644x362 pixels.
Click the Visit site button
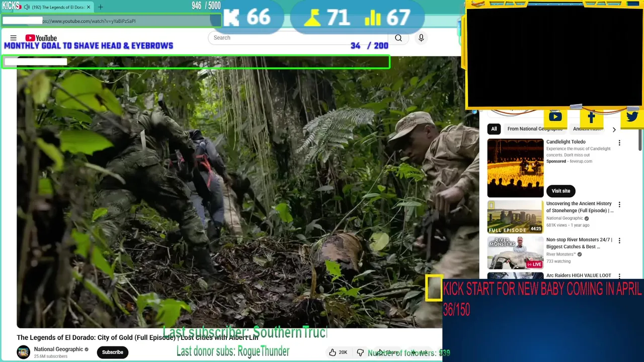tap(560, 191)
